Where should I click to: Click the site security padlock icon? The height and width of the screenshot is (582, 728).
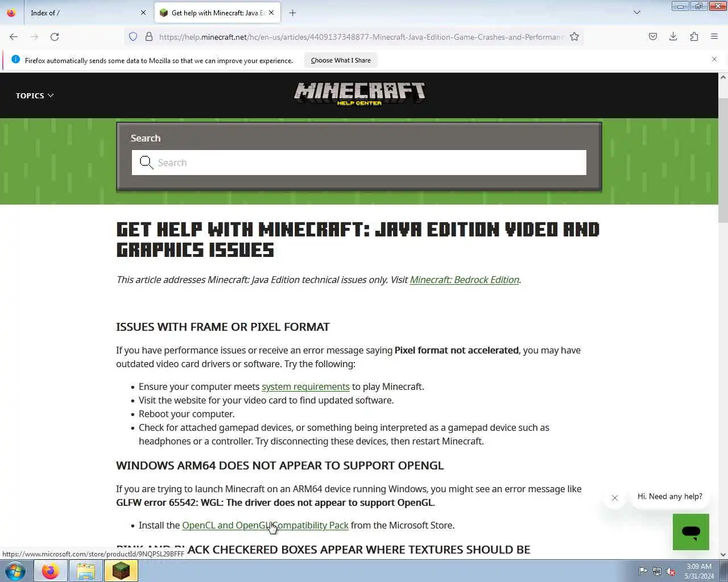[149, 37]
